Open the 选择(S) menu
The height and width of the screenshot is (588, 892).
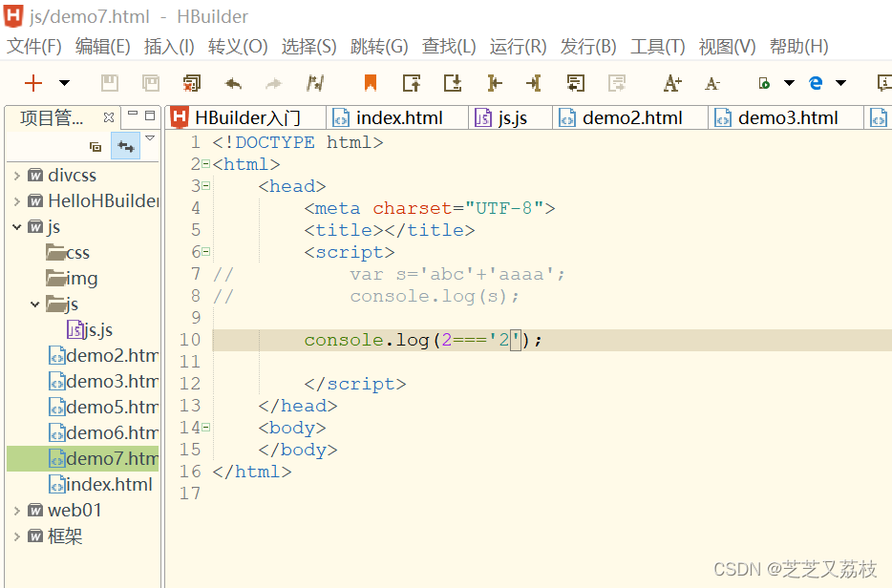[308, 46]
